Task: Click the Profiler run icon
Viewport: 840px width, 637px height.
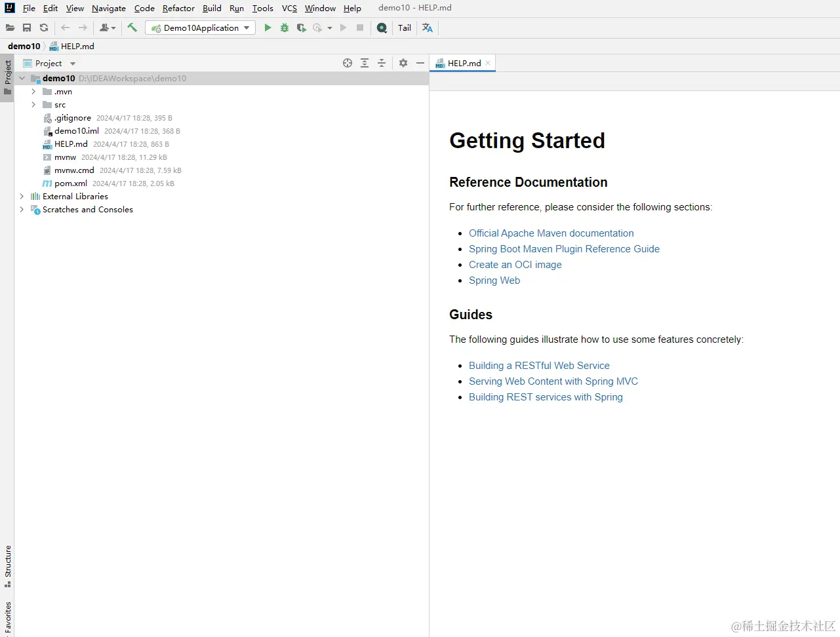Action: pos(318,28)
